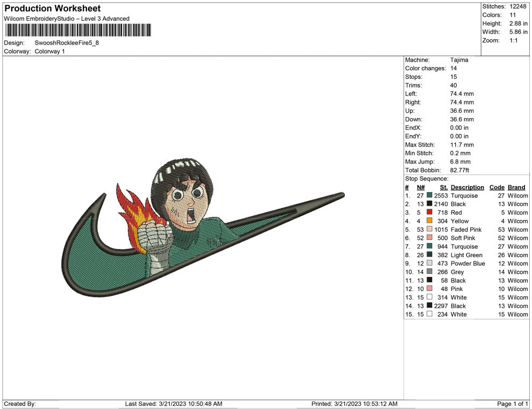This screenshot has height=409, width=532.
Task: Click the White swatch in stop 13
Action: coord(429,297)
